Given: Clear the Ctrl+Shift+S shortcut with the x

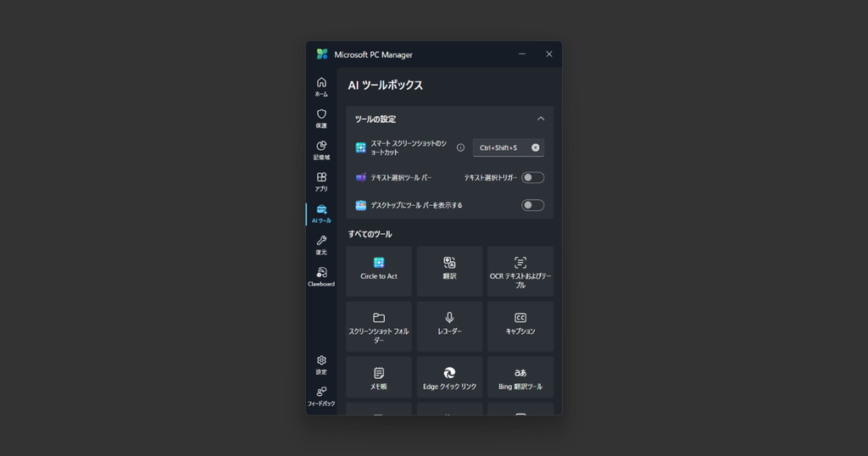Looking at the screenshot, I should coord(536,147).
